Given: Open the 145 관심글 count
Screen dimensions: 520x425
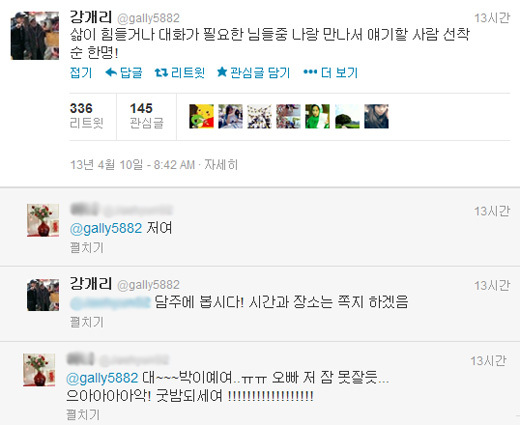Looking at the screenshot, I should pos(147,115).
